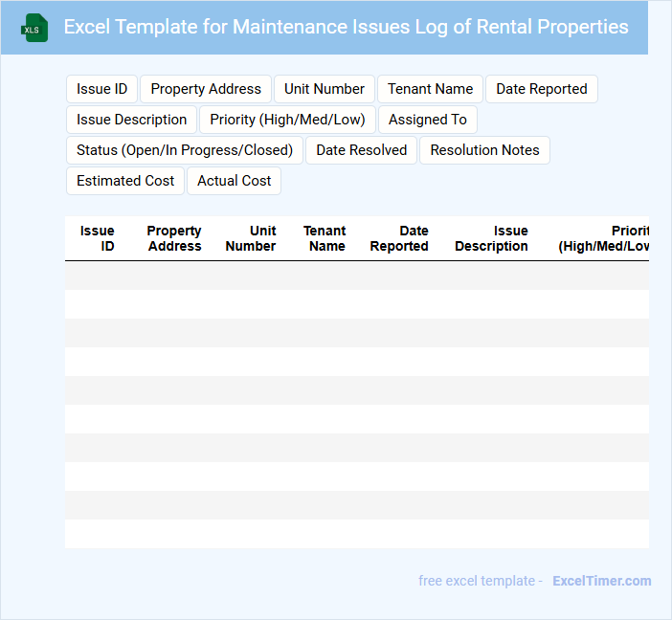Choose the Actual Cost tag
This screenshot has height=620, width=672.
point(235,181)
